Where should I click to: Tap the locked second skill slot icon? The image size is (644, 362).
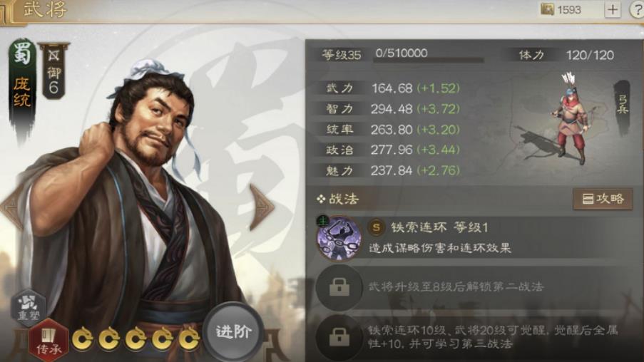pos(339,287)
